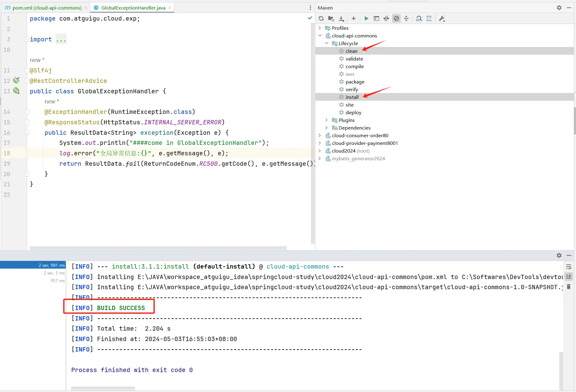Select the install lifecycle goal
This screenshot has height=392, width=576.
[x=352, y=97]
